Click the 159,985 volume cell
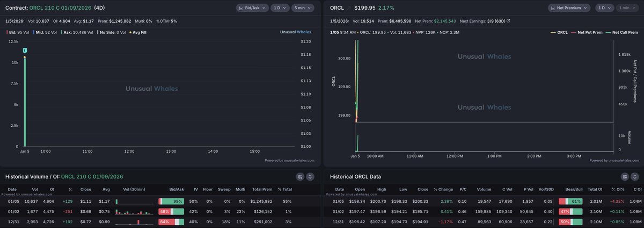Viewport: 644px width, 228px height. click(484, 211)
